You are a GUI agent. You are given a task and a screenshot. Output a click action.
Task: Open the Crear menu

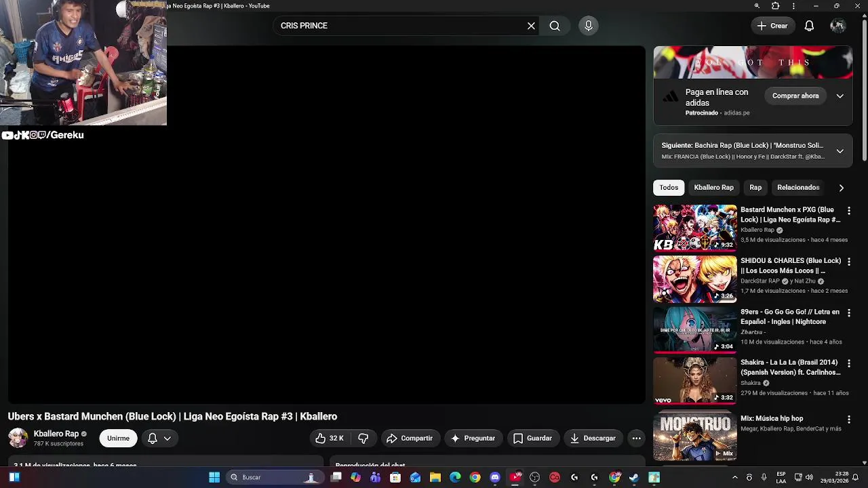[x=772, y=26]
